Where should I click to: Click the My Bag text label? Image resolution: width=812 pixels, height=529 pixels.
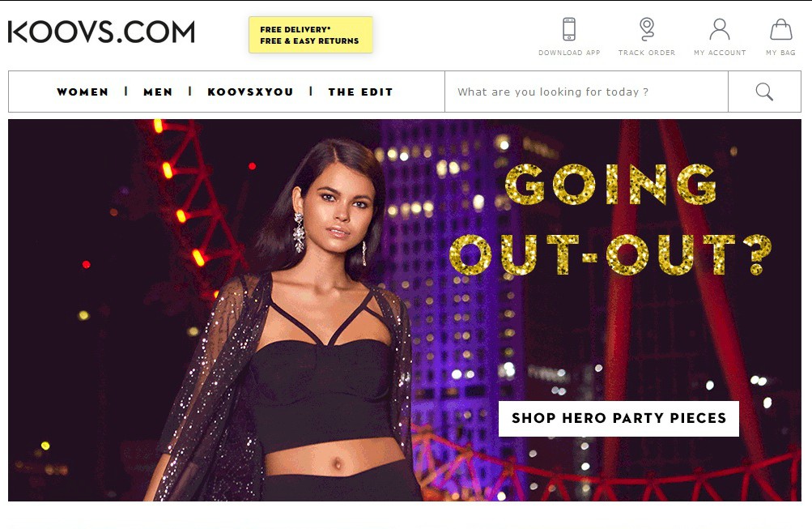[x=780, y=53]
